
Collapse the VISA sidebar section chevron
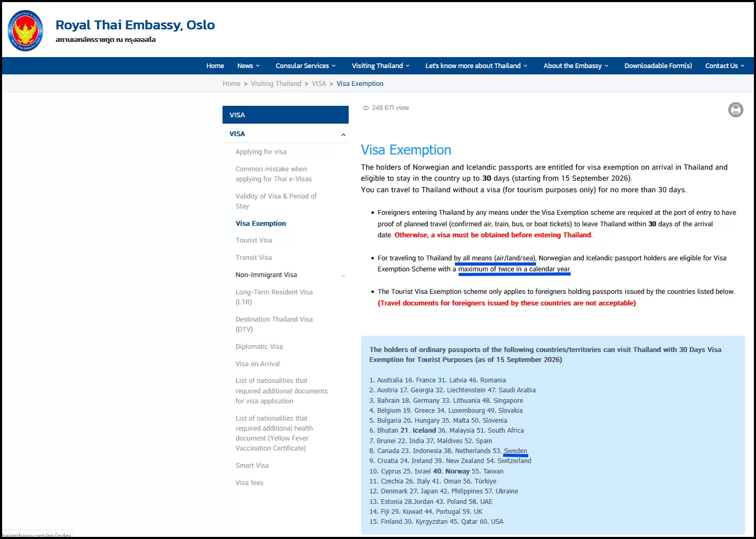(343, 135)
